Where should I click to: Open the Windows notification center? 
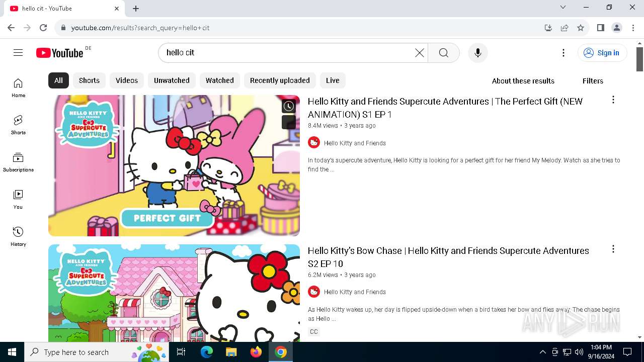[627, 352]
